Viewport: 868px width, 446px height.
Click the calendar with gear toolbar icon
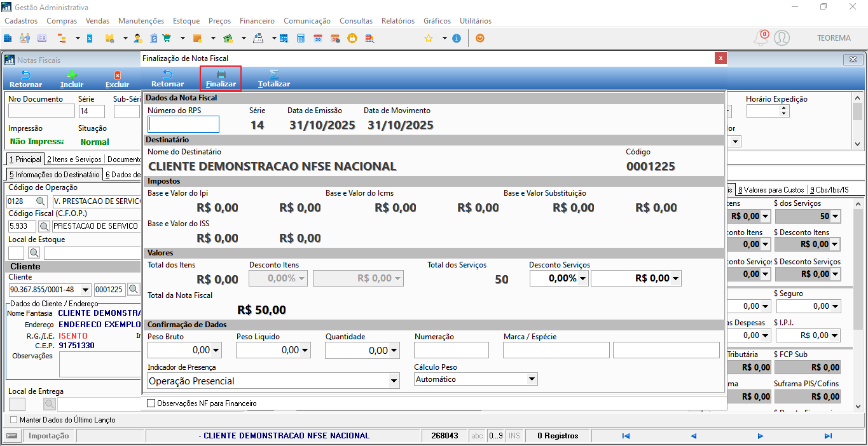(335, 38)
